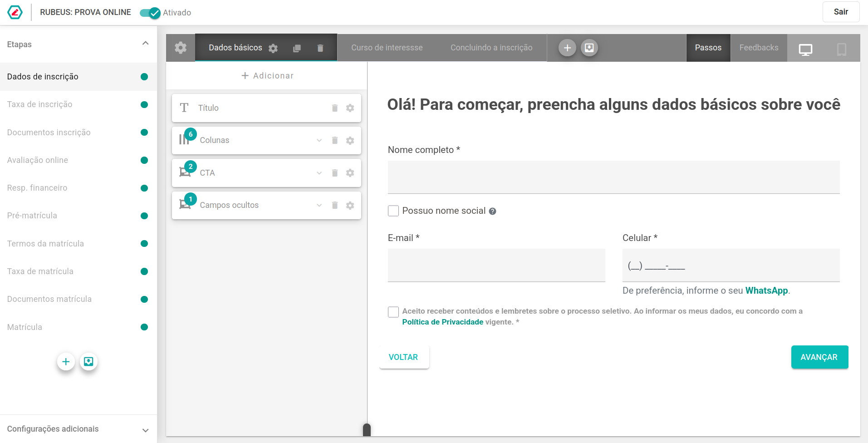Delete the Dados básicos step
This screenshot has width=868, height=443.
click(x=320, y=48)
